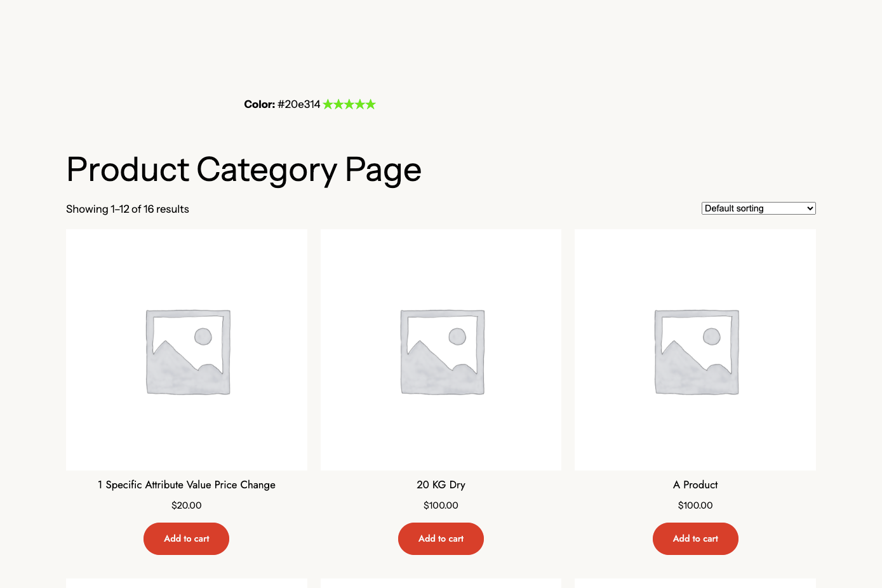Click A Product's $100.00 price
The height and width of the screenshot is (588, 882).
[x=695, y=505]
